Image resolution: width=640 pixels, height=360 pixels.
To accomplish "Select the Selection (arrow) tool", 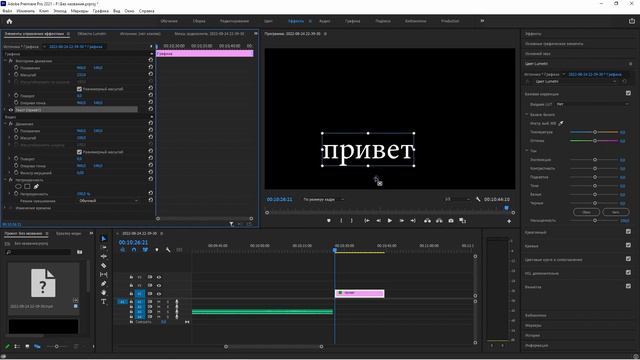I will coord(104,238).
